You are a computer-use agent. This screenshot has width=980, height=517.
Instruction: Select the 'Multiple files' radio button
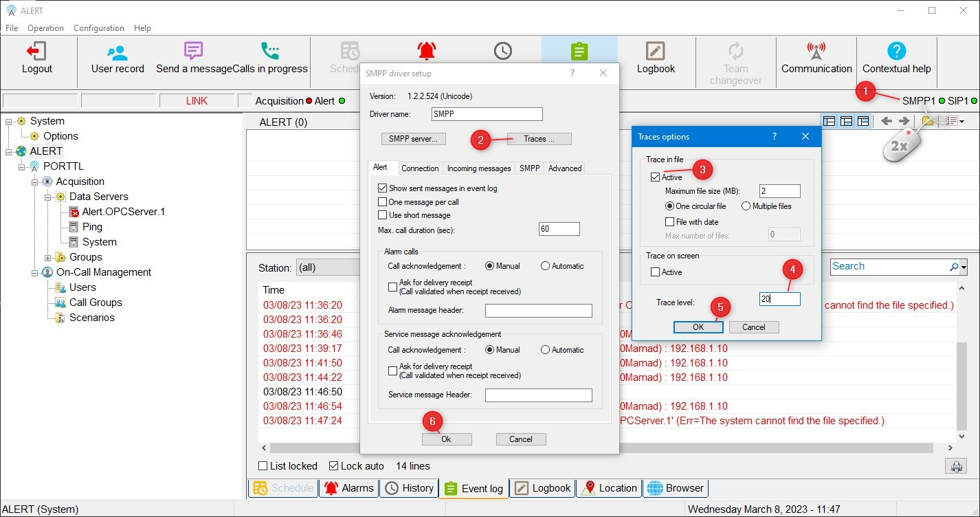pyautogui.click(x=746, y=206)
